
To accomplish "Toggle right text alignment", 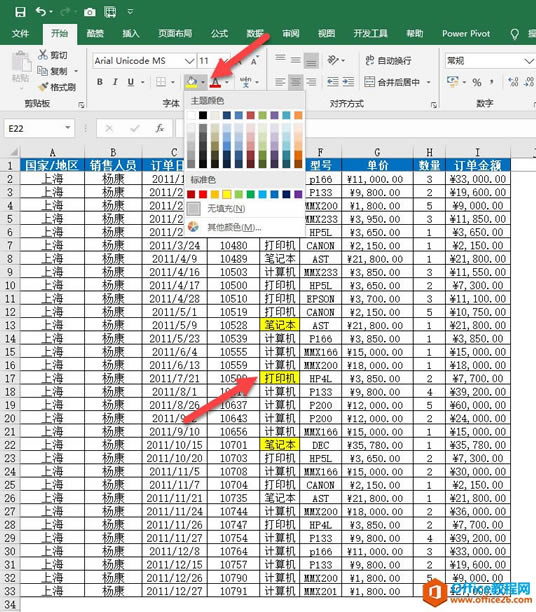I will click(311, 82).
